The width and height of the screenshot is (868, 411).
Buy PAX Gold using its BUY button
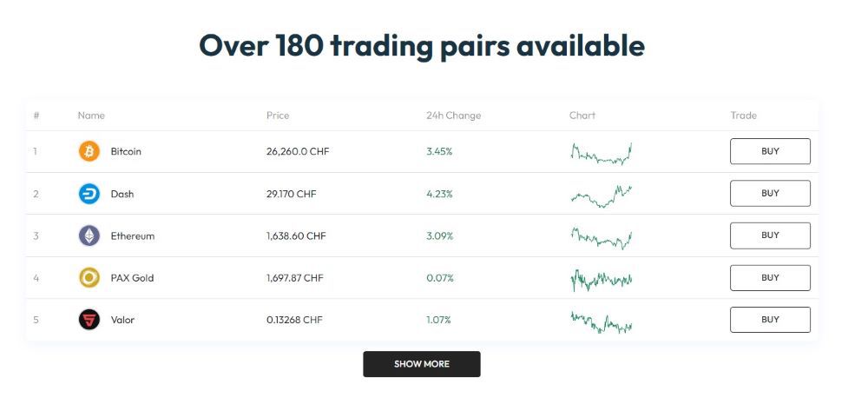pos(770,278)
